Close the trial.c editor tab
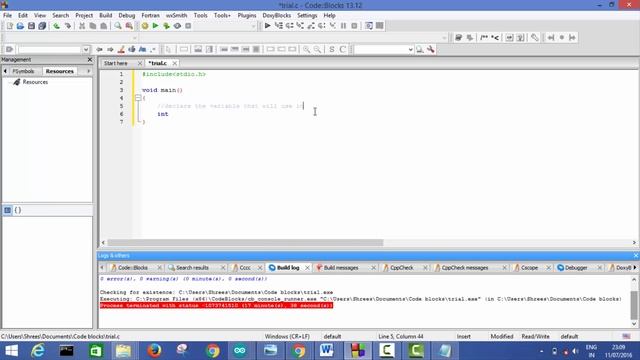Viewport: 640px width, 360px height. (175, 63)
